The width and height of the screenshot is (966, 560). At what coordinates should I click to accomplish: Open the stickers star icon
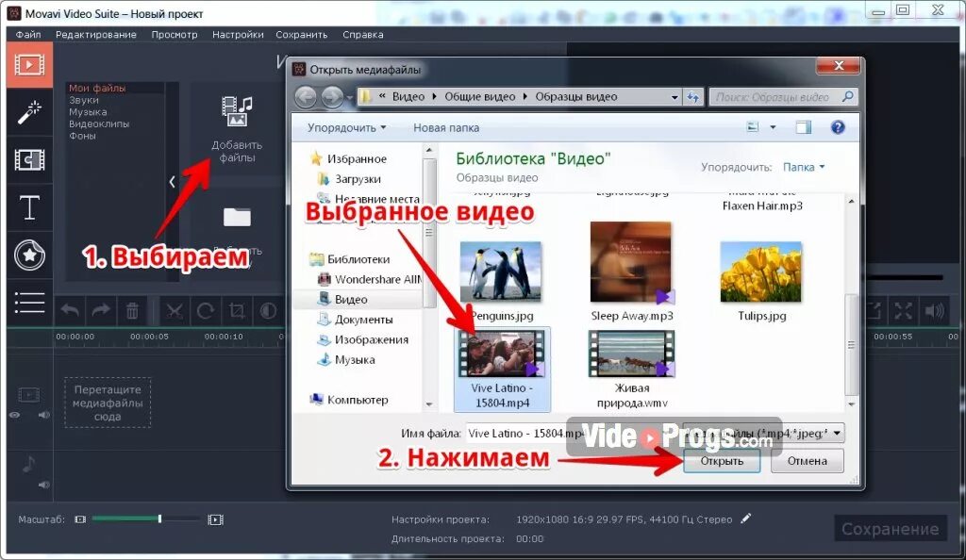(x=29, y=255)
